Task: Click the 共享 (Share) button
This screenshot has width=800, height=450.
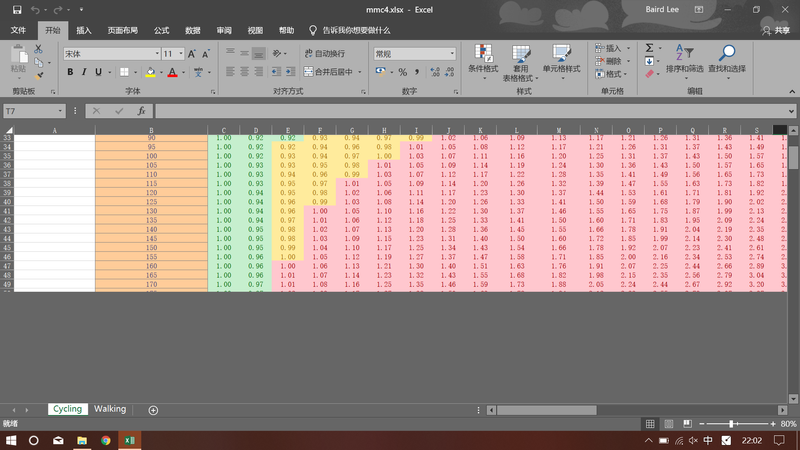Action: click(776, 30)
